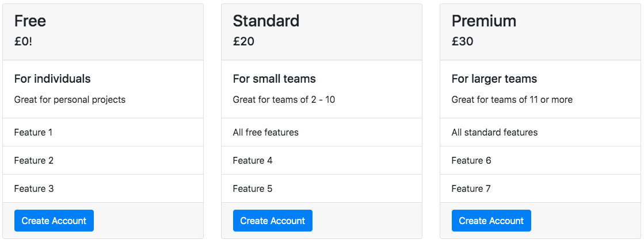Click the Feature 7 row
Screen dimensions: 644x243
pos(471,188)
